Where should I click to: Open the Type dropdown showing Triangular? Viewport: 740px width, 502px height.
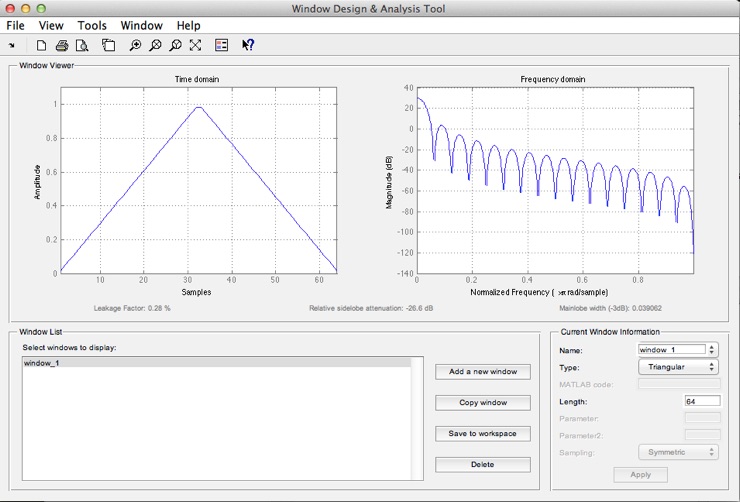[678, 367]
